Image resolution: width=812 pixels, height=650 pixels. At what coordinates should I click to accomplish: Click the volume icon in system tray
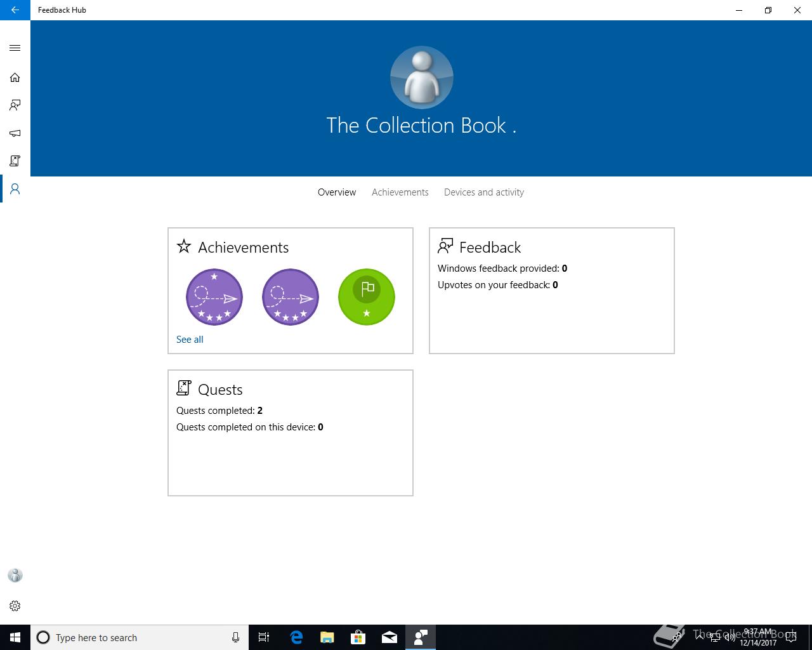point(730,637)
